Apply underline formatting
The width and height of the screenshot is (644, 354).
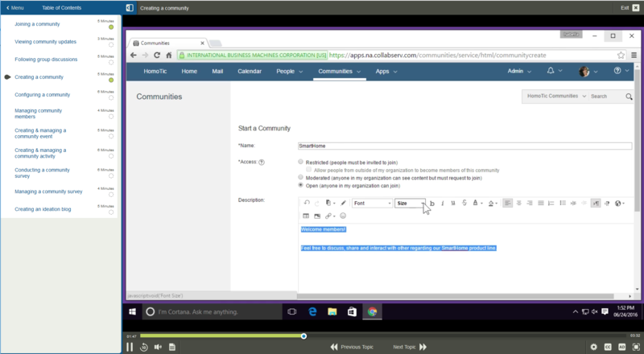point(453,204)
